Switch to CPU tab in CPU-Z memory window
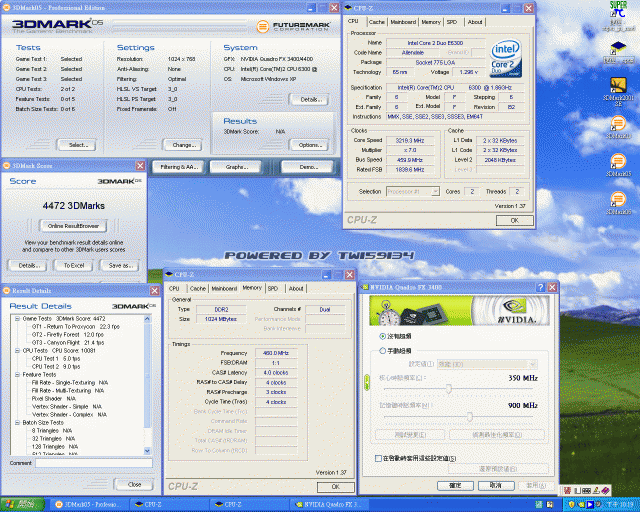The image size is (640, 512). 174,288
